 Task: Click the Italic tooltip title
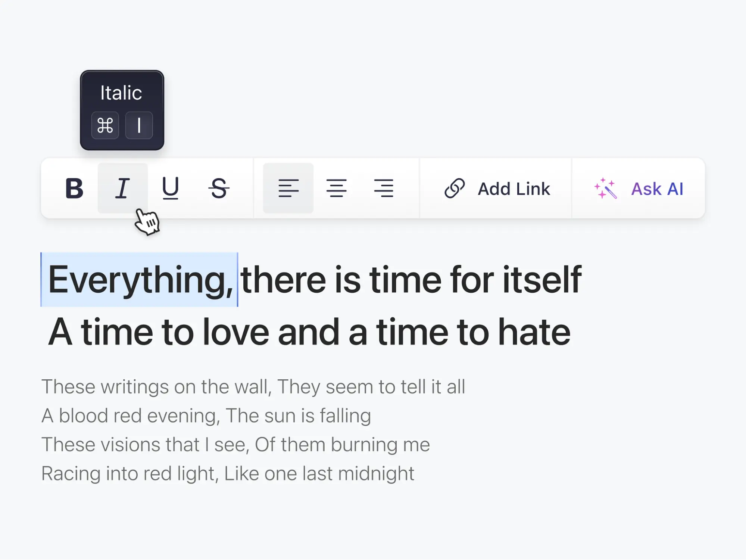click(x=121, y=93)
